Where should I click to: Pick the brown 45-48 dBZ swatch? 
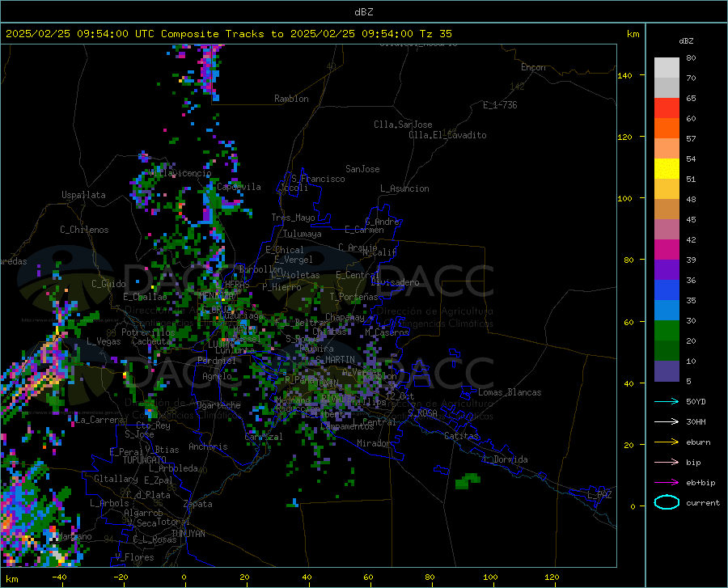(x=667, y=209)
